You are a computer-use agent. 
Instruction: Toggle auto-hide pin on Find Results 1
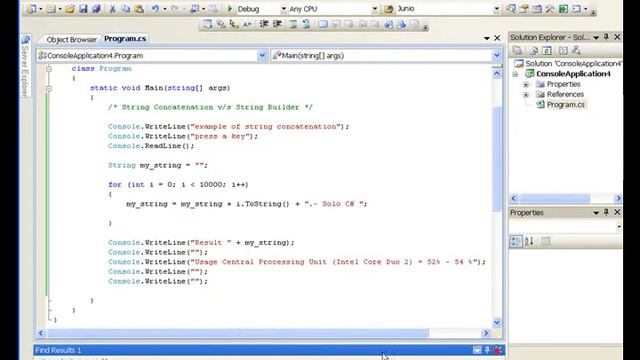tap(487, 350)
